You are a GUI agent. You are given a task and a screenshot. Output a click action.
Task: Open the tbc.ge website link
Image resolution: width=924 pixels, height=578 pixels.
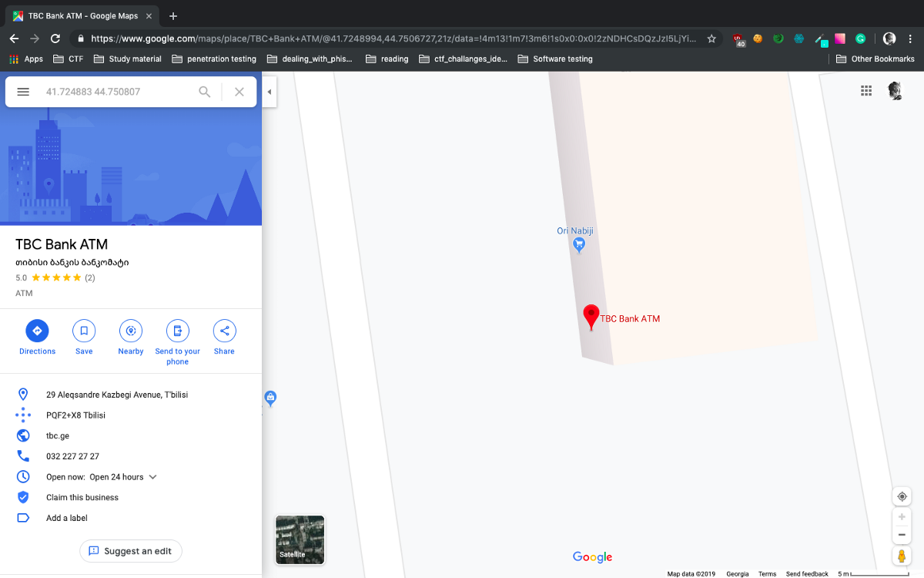58,436
